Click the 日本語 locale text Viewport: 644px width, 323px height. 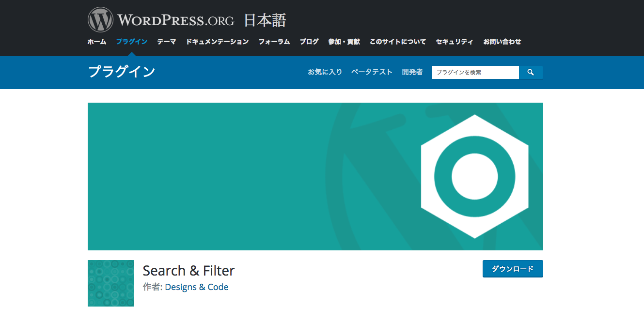(265, 20)
